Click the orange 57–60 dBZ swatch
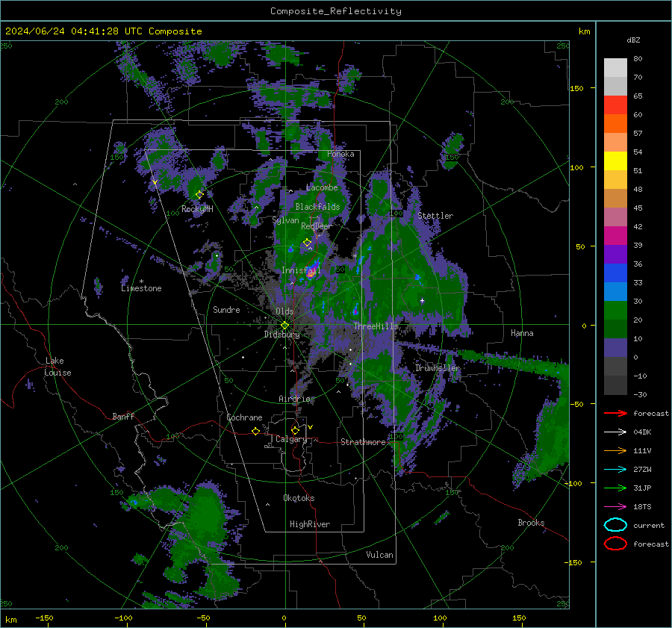The width and height of the screenshot is (672, 628). (x=615, y=123)
